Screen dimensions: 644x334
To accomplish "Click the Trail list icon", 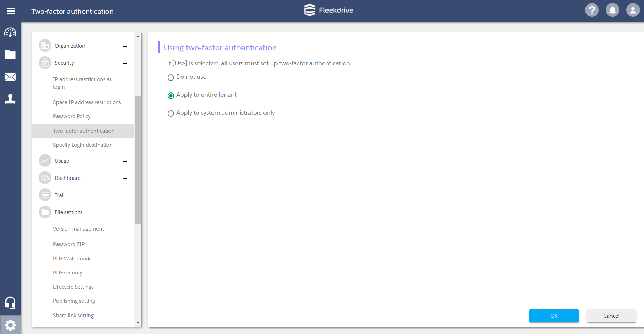I will [x=45, y=195].
